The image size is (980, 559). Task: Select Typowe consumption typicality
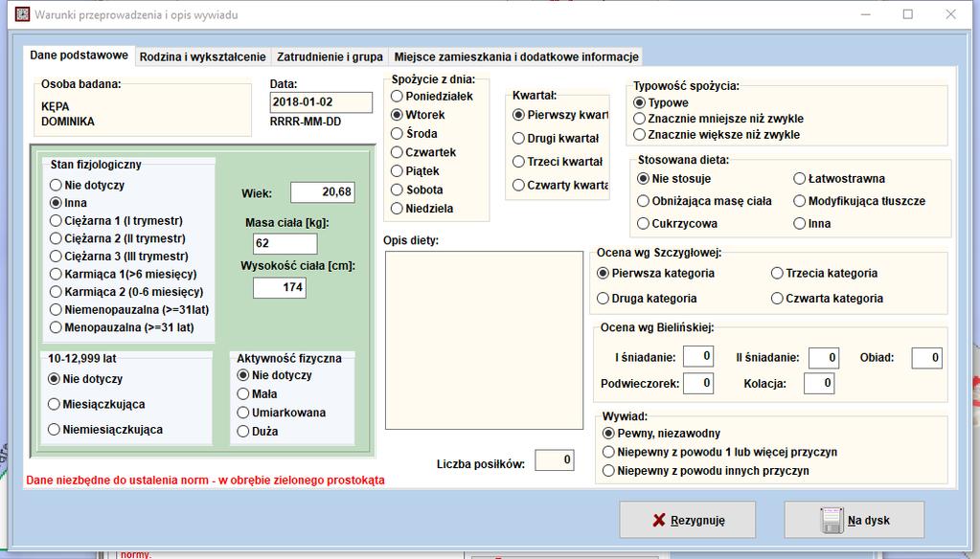(661, 102)
